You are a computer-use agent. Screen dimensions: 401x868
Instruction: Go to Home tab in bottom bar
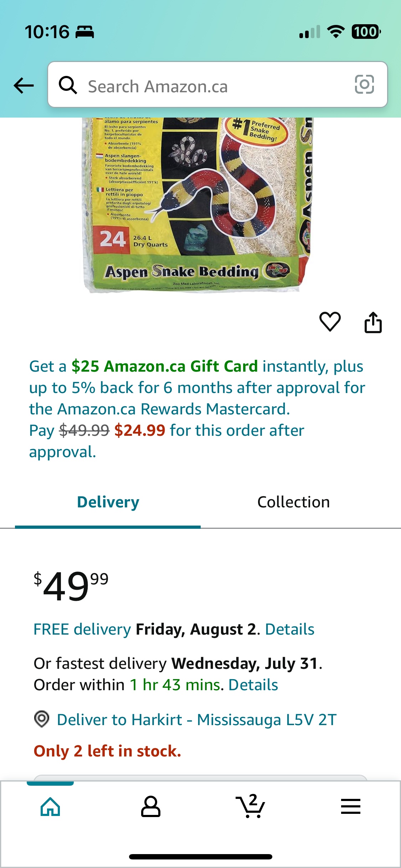pyautogui.click(x=50, y=806)
